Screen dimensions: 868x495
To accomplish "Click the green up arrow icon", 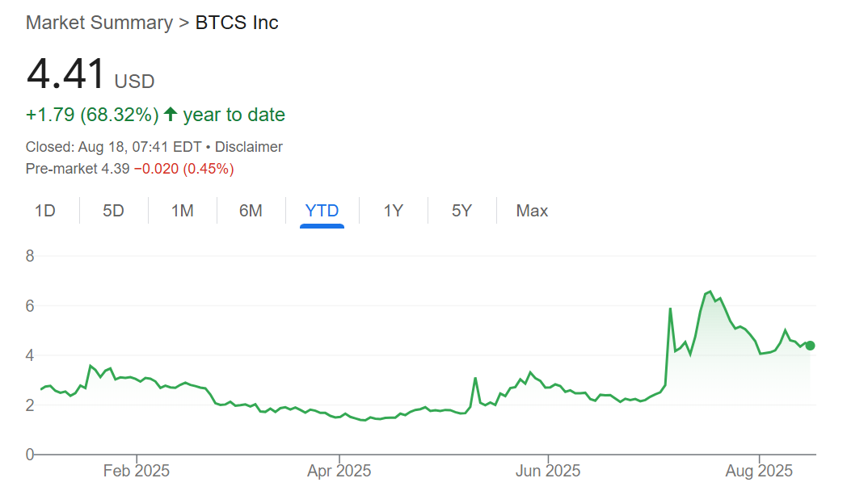I will 171,115.
